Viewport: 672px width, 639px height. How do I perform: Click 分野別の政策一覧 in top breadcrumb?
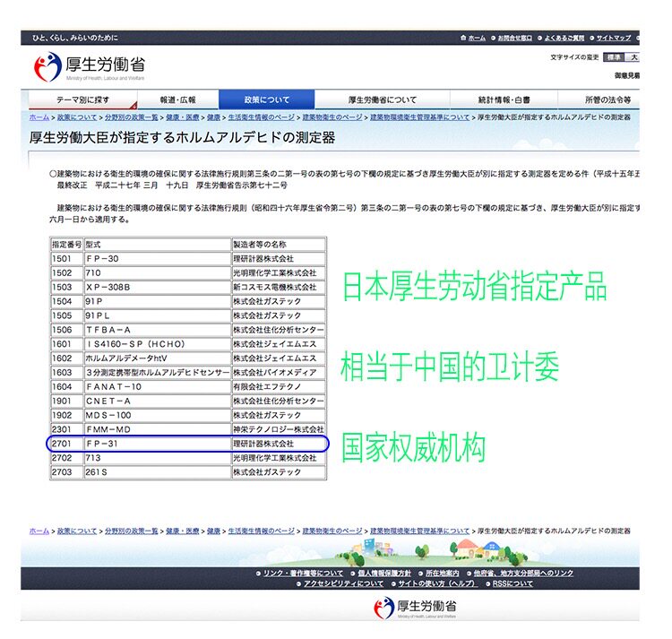[132, 117]
